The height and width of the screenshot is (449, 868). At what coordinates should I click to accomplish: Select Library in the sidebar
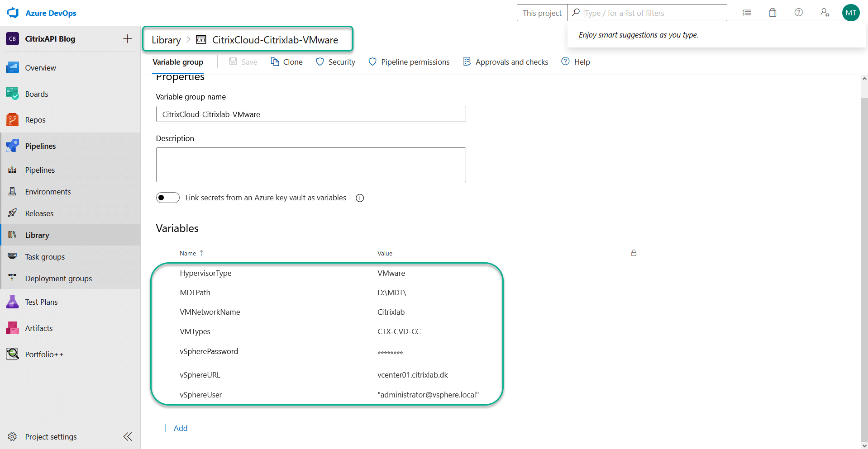(70, 235)
